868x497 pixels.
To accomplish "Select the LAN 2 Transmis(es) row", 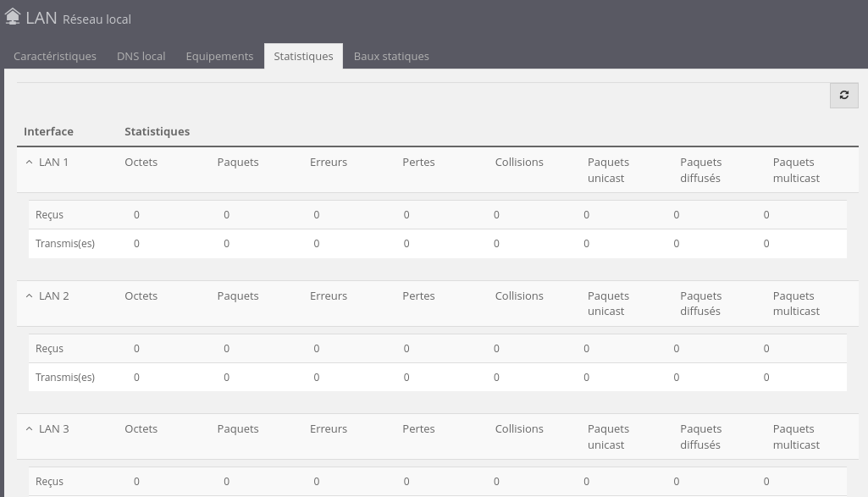I will [x=65, y=378].
